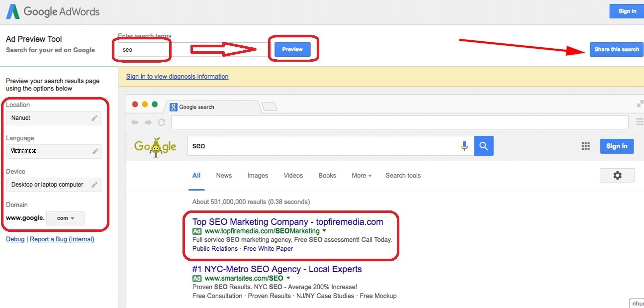This screenshot has width=644, height=308.
Task: Click the Google search box with seo
Action: coord(330,146)
